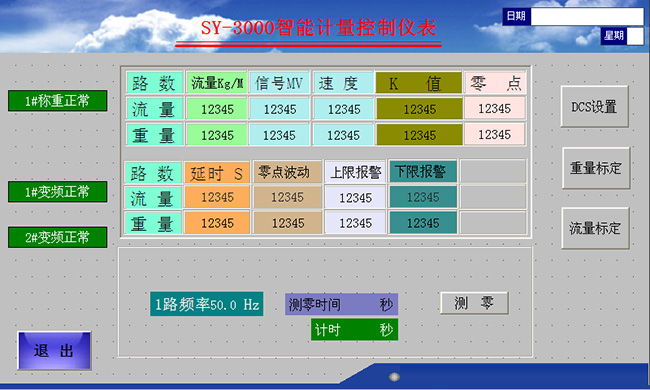
Task: Click 重量 row value under 速度
Action: (343, 135)
